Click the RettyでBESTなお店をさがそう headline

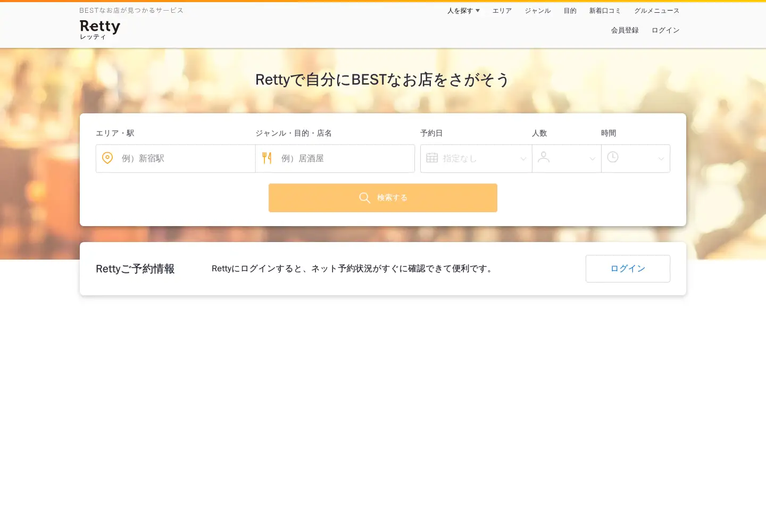point(382,80)
